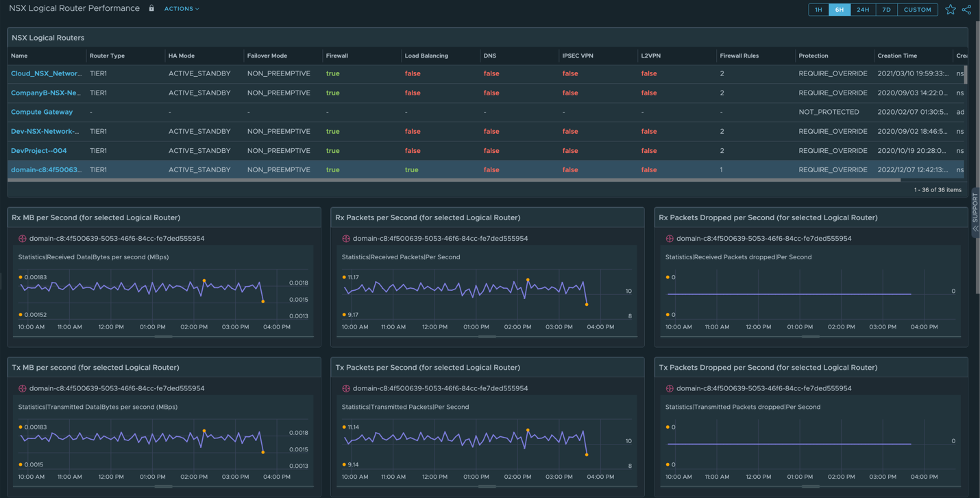
Task: Click object icon in Rx Packets Dropped widget
Action: coord(670,239)
